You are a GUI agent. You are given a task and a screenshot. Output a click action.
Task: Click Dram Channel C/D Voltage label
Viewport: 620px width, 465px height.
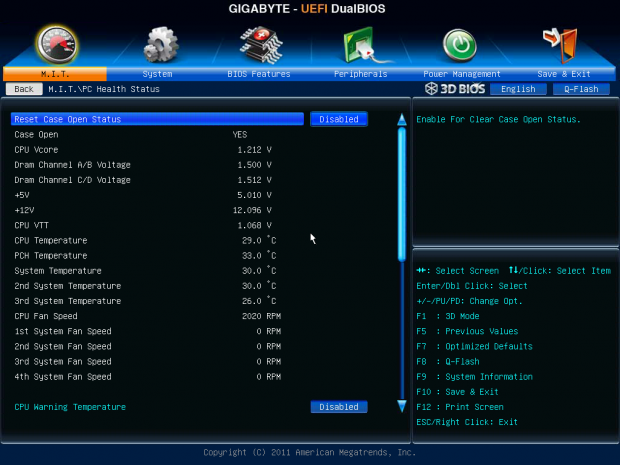click(x=72, y=180)
